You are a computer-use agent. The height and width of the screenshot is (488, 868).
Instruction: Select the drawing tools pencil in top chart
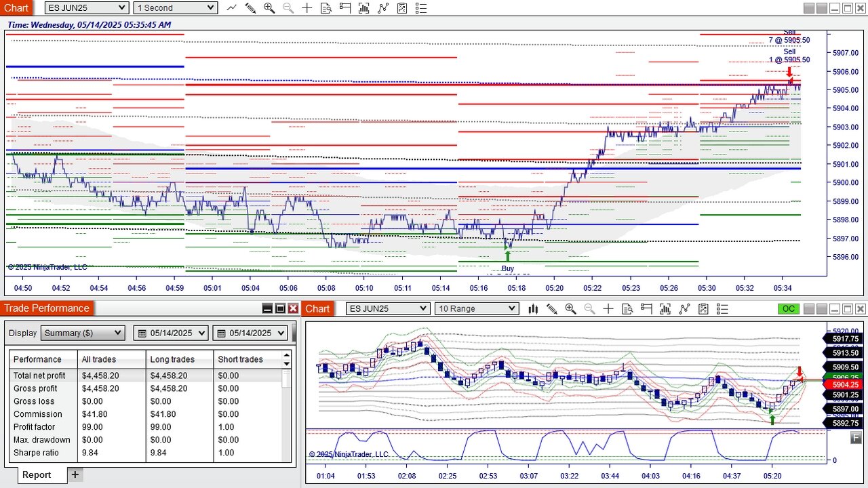[250, 8]
